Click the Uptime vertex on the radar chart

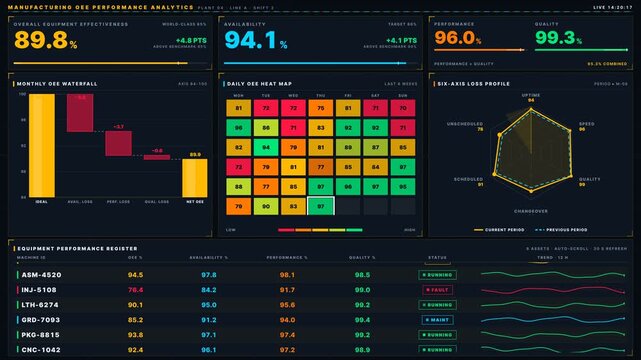531,110
